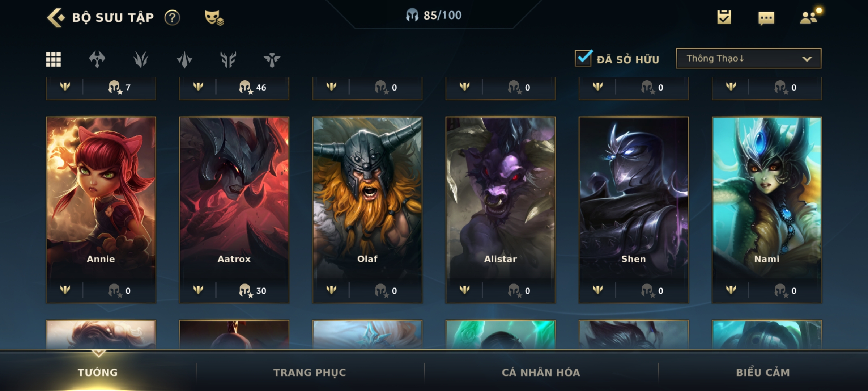Filter champions by the Fighter role icon
This screenshot has width=868, height=391.
(x=97, y=59)
